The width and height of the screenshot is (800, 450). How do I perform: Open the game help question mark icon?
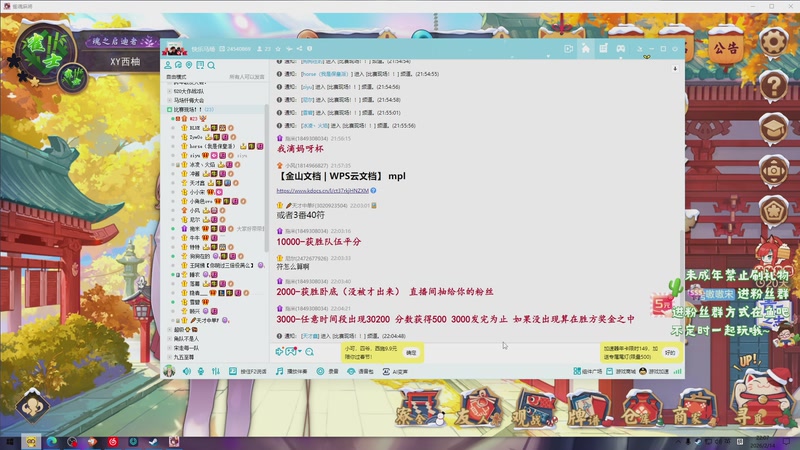click(773, 85)
